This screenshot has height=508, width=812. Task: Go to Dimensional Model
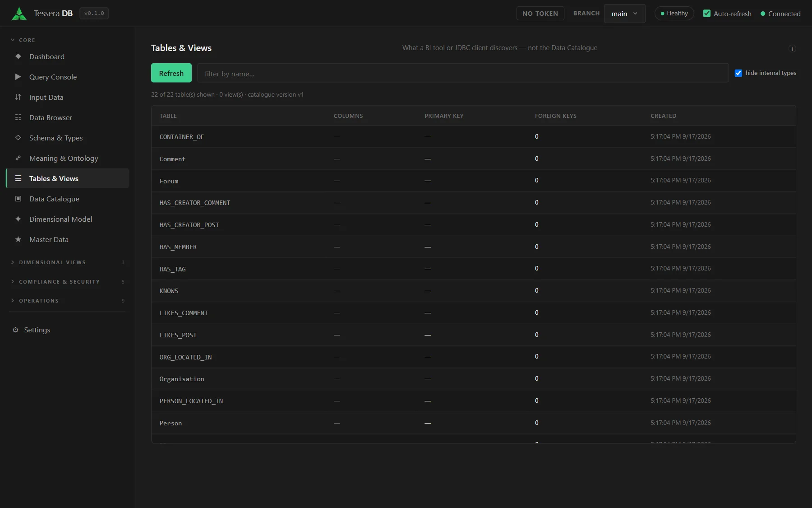tap(68, 219)
